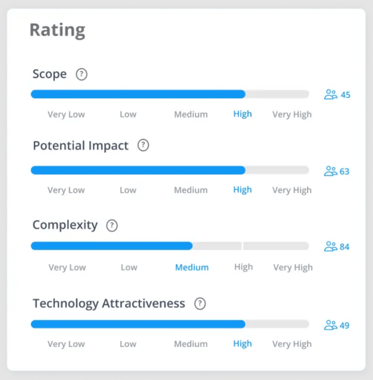Click the help icon next to Scope

tap(82, 74)
